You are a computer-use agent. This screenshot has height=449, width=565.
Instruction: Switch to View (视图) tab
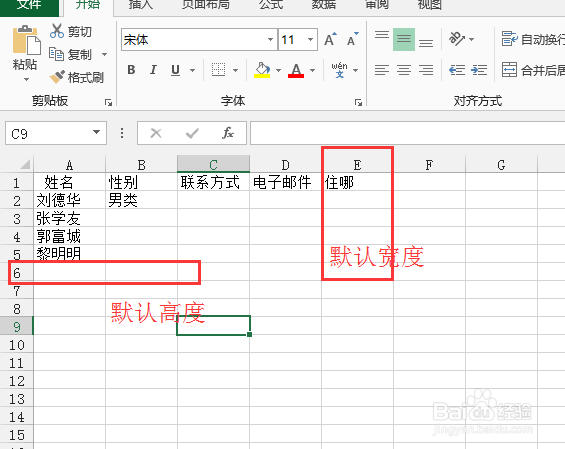(430, 5)
